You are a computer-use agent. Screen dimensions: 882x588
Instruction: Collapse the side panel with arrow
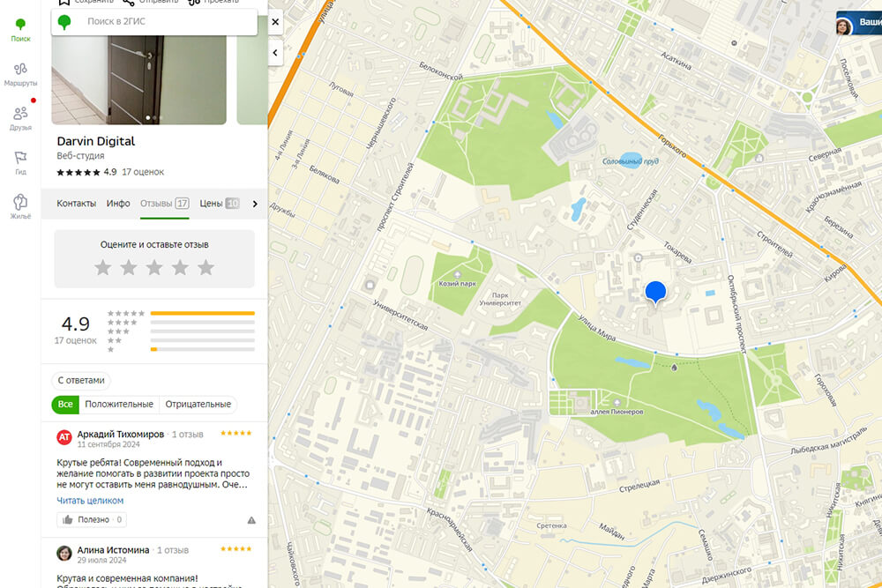pos(275,53)
